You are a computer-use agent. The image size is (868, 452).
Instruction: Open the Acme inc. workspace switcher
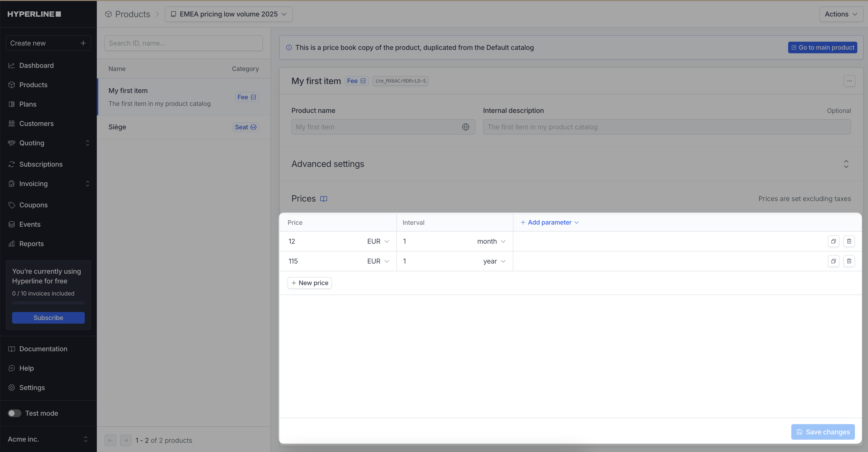[48, 439]
